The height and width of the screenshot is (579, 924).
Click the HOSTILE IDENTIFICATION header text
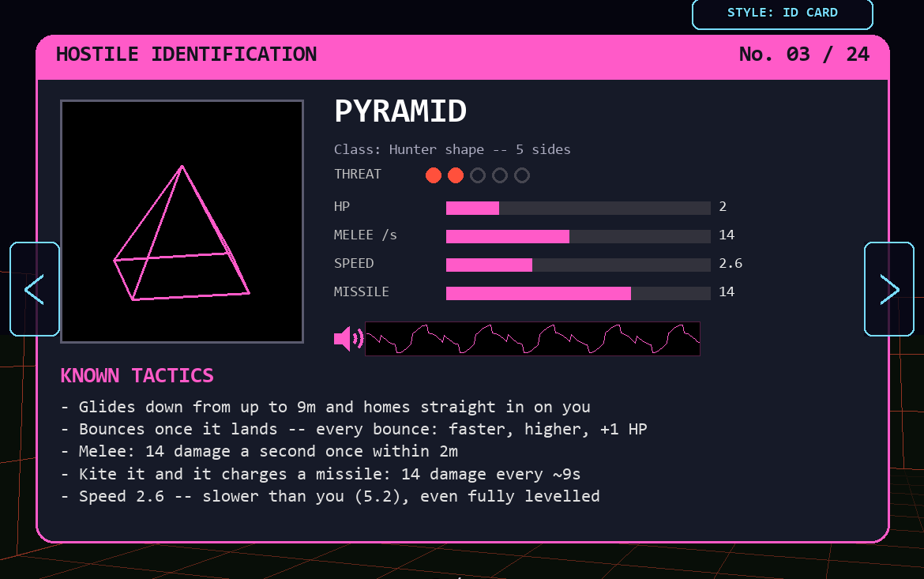(186, 55)
